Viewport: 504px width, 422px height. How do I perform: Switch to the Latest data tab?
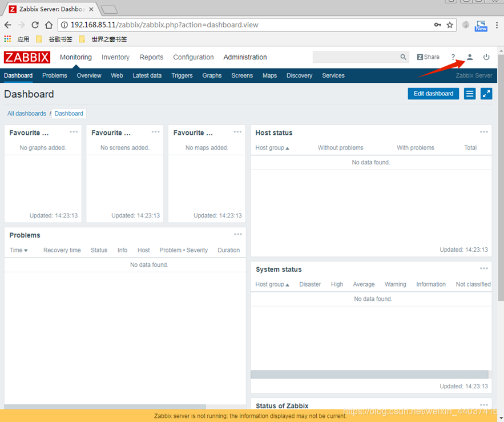(x=147, y=75)
